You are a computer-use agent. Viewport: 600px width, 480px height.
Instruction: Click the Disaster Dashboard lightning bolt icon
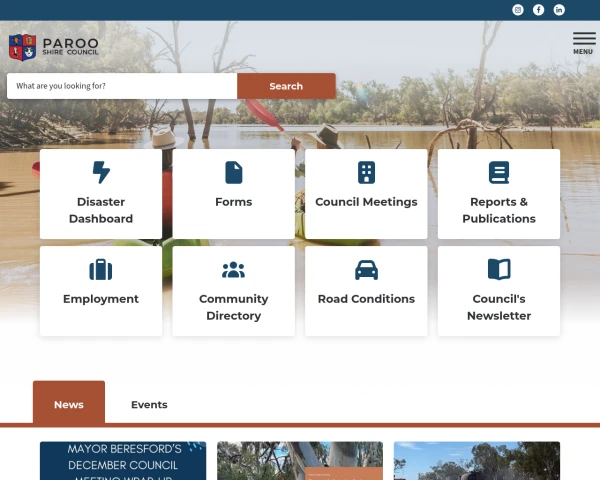(101, 172)
